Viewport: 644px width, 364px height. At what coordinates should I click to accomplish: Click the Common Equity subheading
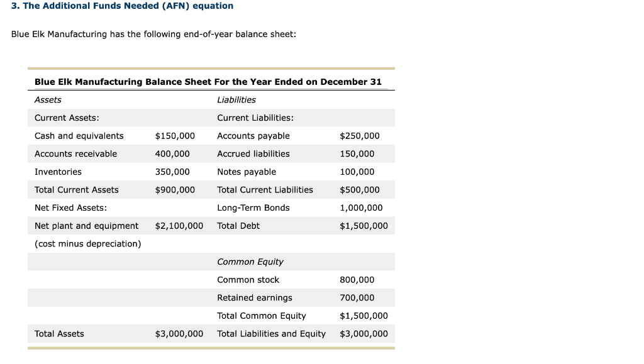click(x=250, y=262)
